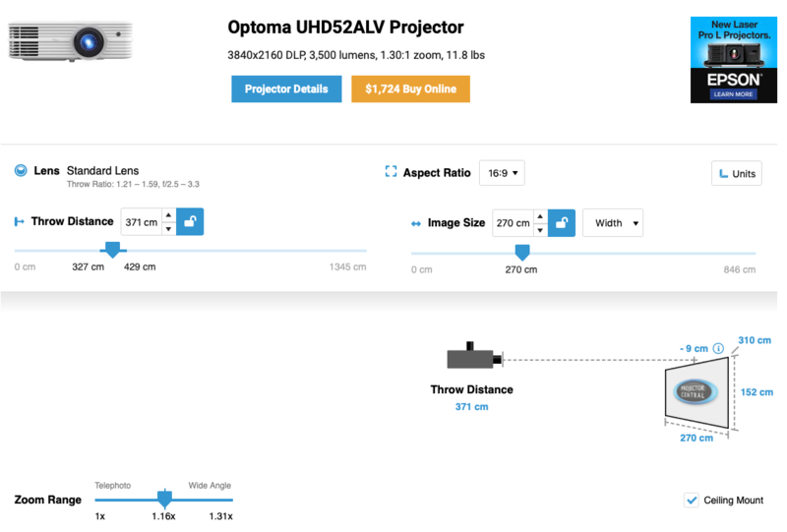Click the Aspect Ratio frame icon
Screen dimensions: 787x532
pyautogui.click(x=391, y=172)
